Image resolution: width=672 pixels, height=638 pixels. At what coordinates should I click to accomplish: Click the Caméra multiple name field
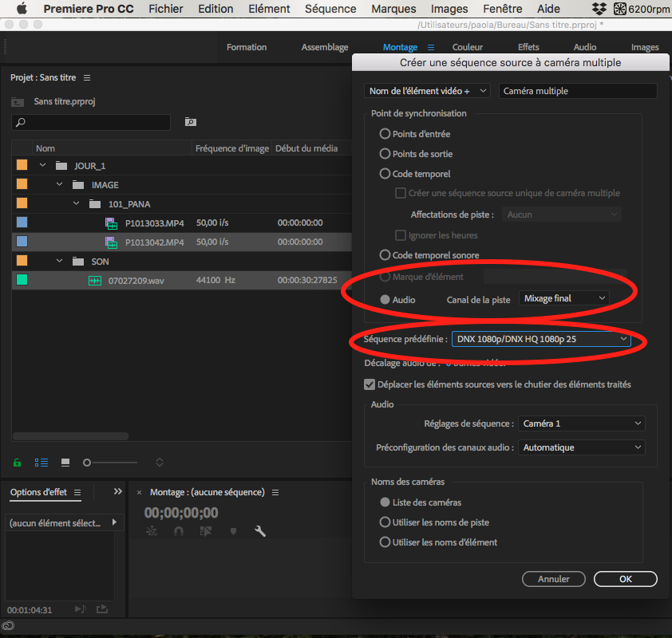coord(578,91)
